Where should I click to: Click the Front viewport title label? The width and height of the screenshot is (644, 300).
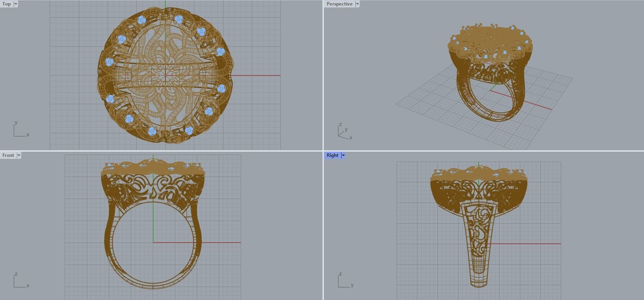pyautogui.click(x=8, y=155)
